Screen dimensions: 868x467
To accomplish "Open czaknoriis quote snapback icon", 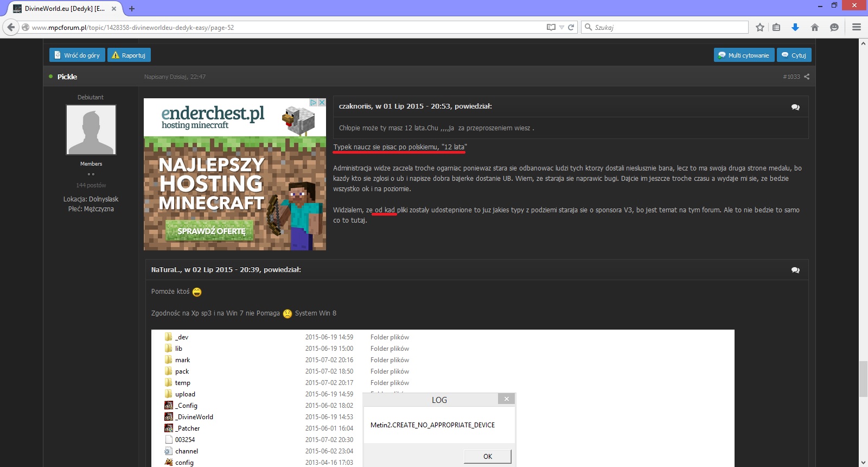I will [795, 107].
